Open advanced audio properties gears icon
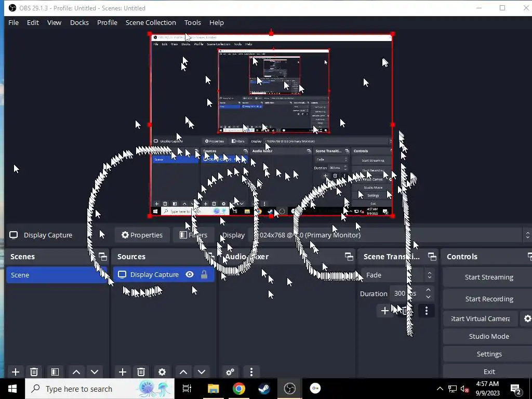The height and width of the screenshot is (399, 532). pos(230,372)
